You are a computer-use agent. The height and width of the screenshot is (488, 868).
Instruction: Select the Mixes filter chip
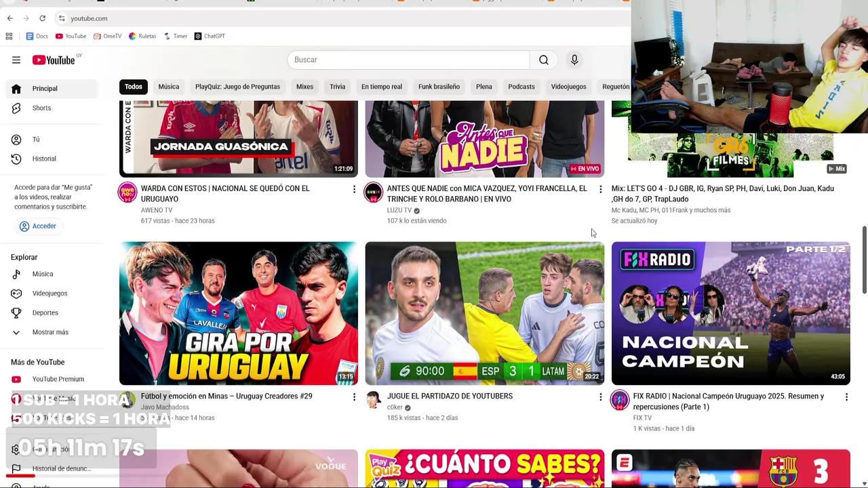pos(304,87)
